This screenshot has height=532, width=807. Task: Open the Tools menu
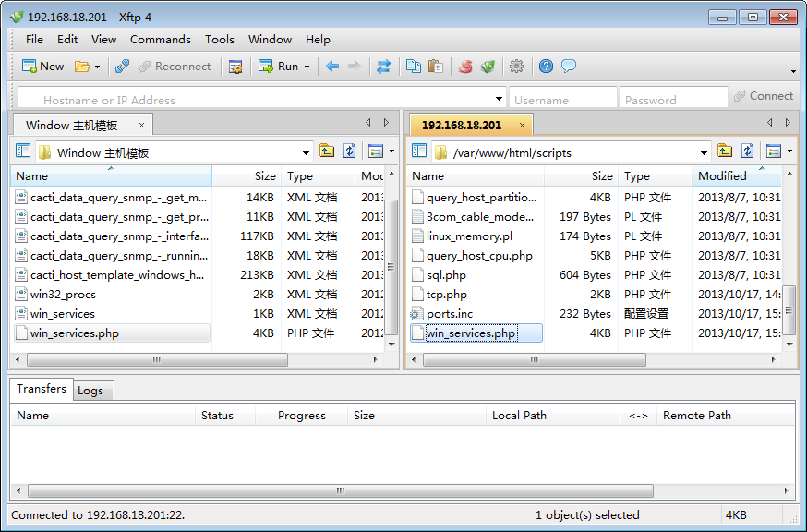220,40
